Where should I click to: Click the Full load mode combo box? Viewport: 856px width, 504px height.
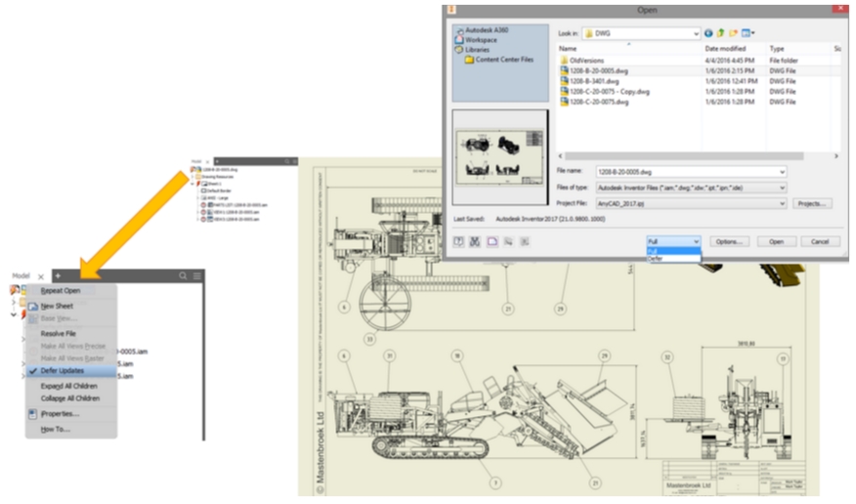pos(673,241)
